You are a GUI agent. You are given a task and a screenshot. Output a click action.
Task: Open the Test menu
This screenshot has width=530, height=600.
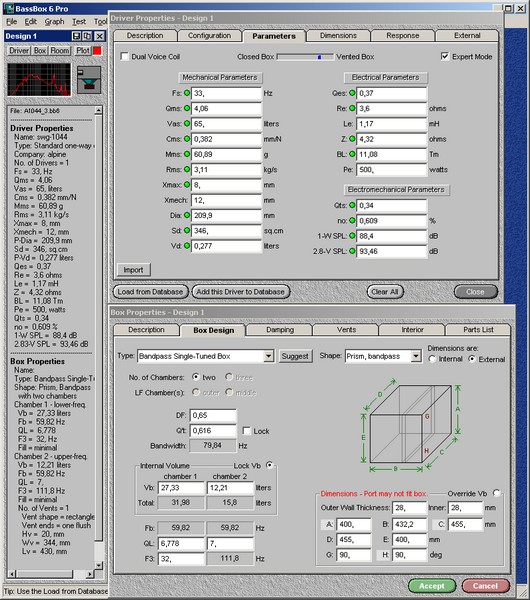tap(79, 22)
